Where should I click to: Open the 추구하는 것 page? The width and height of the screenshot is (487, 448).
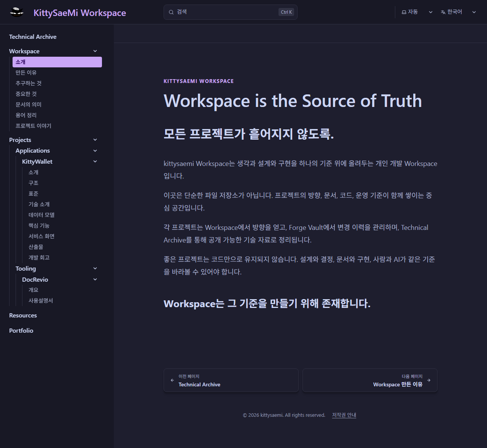(29, 83)
